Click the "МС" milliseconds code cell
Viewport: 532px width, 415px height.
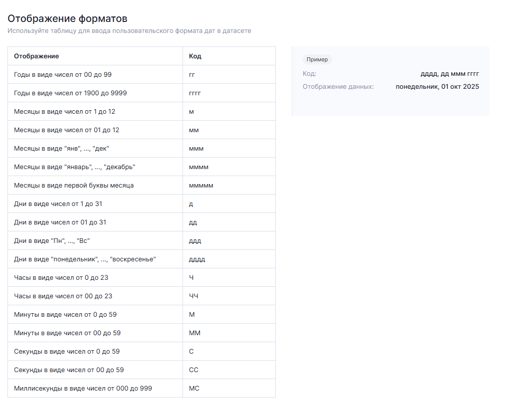(x=194, y=389)
